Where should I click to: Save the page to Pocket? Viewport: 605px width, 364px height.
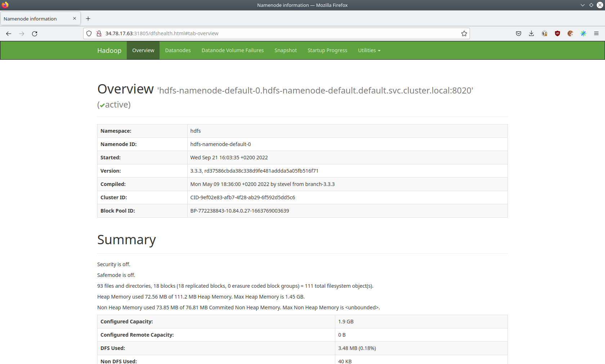tap(519, 33)
